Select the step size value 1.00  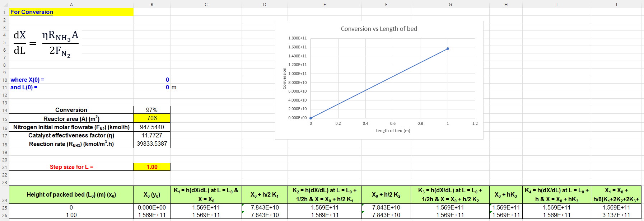click(152, 167)
